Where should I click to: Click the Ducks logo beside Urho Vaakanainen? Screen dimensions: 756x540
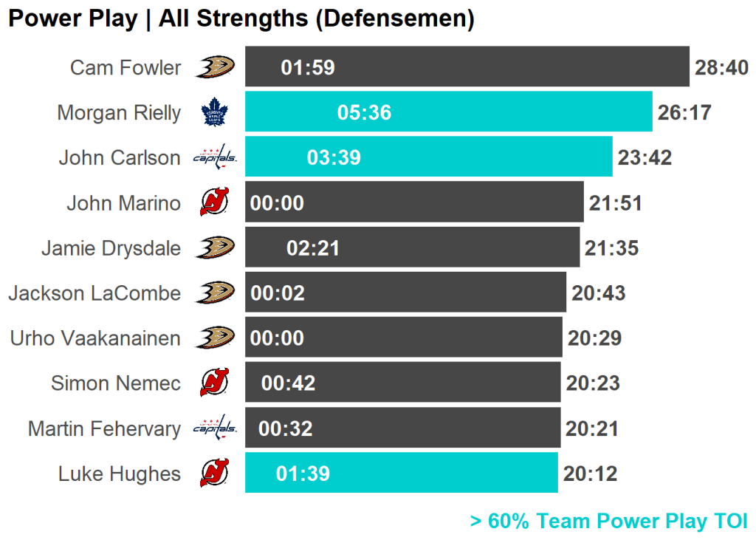coord(215,338)
